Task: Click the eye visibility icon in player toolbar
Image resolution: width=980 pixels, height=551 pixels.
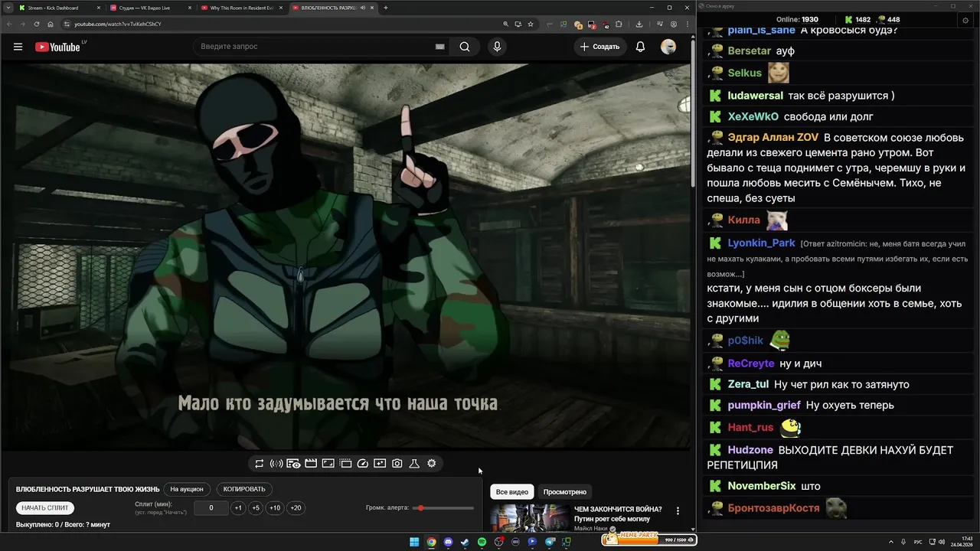Action: click(x=293, y=464)
